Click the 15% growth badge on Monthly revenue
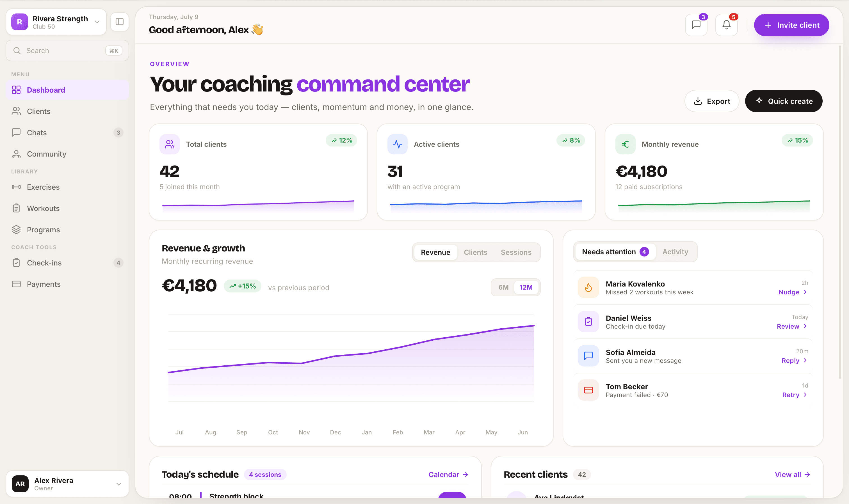 (797, 140)
